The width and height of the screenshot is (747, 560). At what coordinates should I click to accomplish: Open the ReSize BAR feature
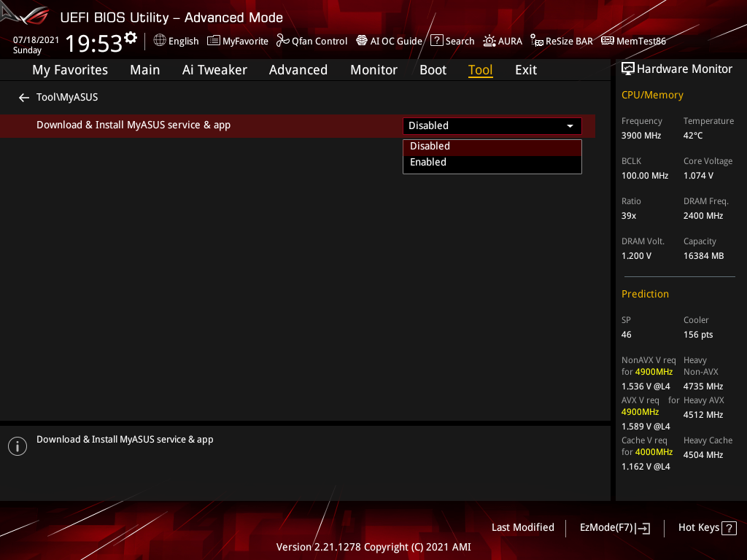point(561,41)
